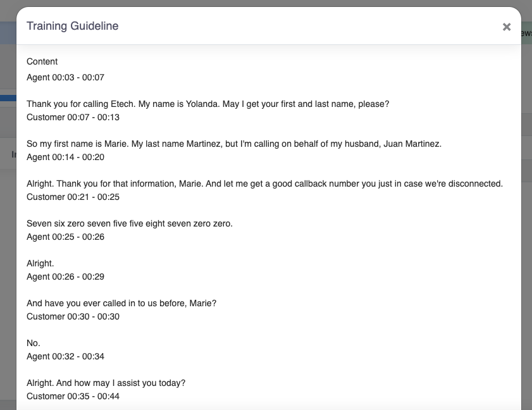Viewport: 532px width, 410px height.
Task: Select the Agent 00:25 - 00:26 timestamp
Action: pos(65,237)
